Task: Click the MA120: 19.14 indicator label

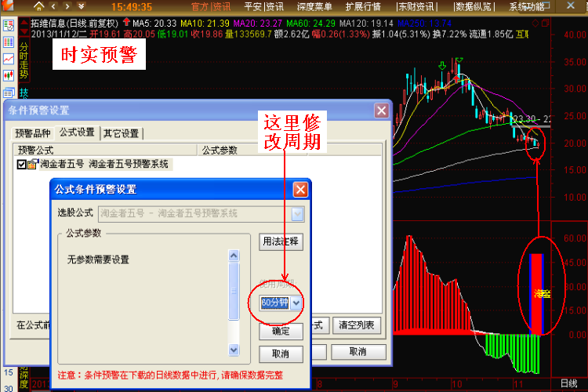Action: tap(366, 24)
